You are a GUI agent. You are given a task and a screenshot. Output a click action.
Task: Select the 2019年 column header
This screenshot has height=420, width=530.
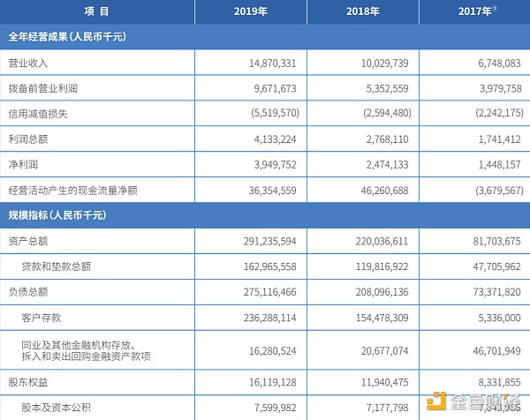tap(250, 12)
